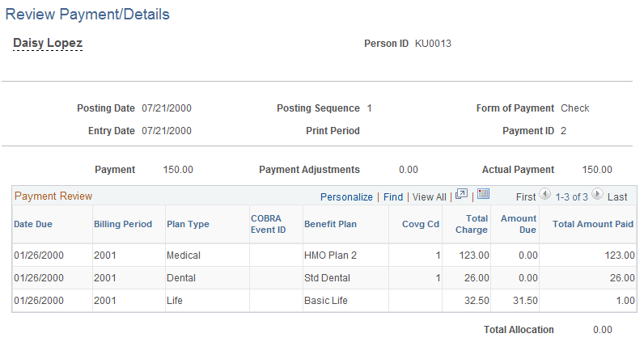Click Actual Payment value 150.00
The image size is (644, 342).
point(597,170)
